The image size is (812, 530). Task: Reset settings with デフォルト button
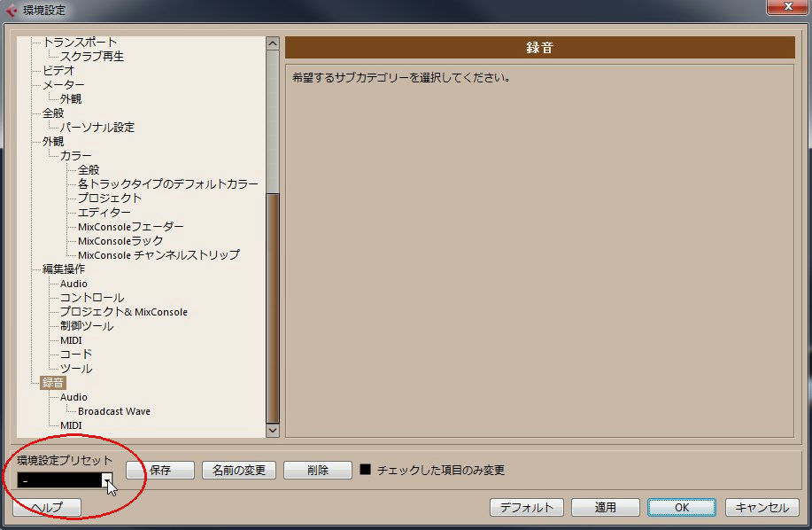(527, 507)
